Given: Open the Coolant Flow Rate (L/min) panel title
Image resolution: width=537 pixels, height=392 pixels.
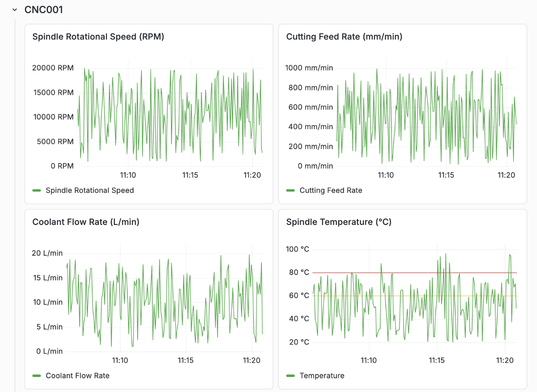Looking at the screenshot, I should tap(86, 222).
